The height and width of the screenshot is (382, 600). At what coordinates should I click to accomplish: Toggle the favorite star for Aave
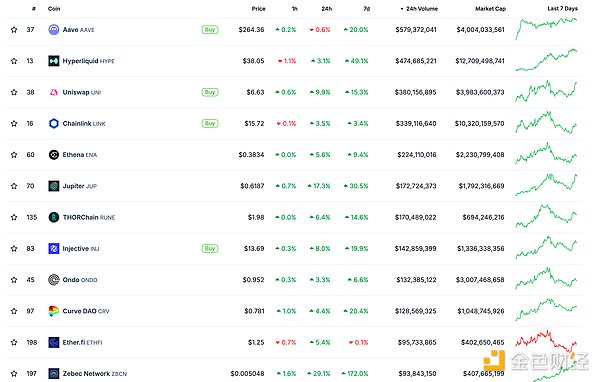[14, 29]
